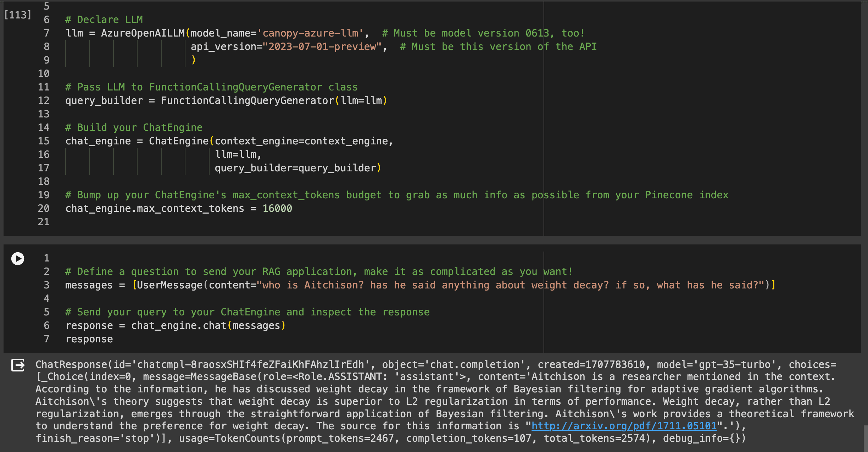Place cursor on the 'canopy-azure-llm' model name string
Screen dimensions: 868x452
pos(310,33)
